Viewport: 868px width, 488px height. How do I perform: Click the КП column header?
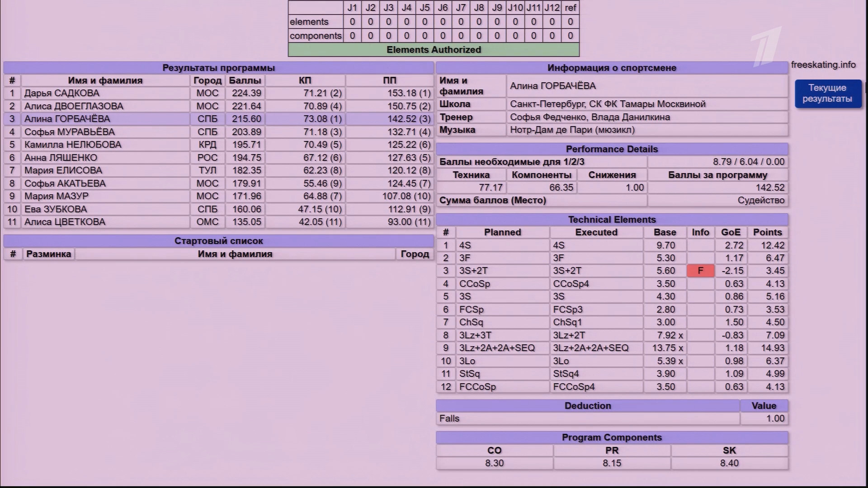pyautogui.click(x=305, y=80)
